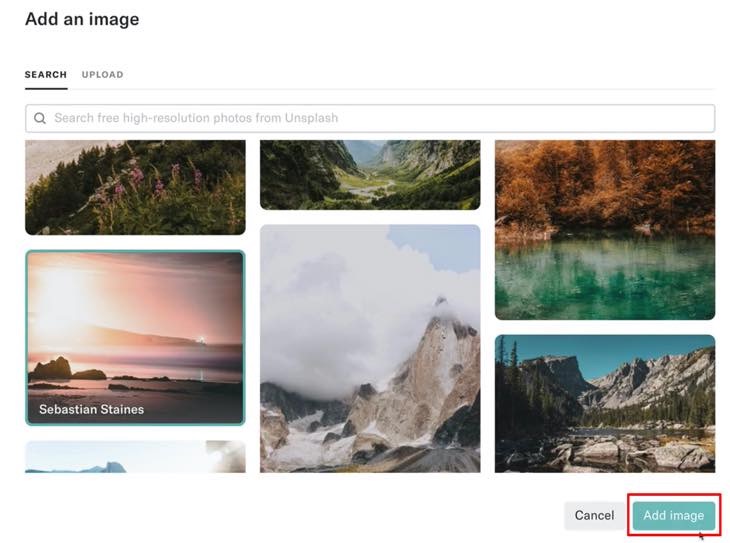The width and height of the screenshot is (730, 543).
Task: Select the autumn trees emerald lake photo
Action: 605,230
